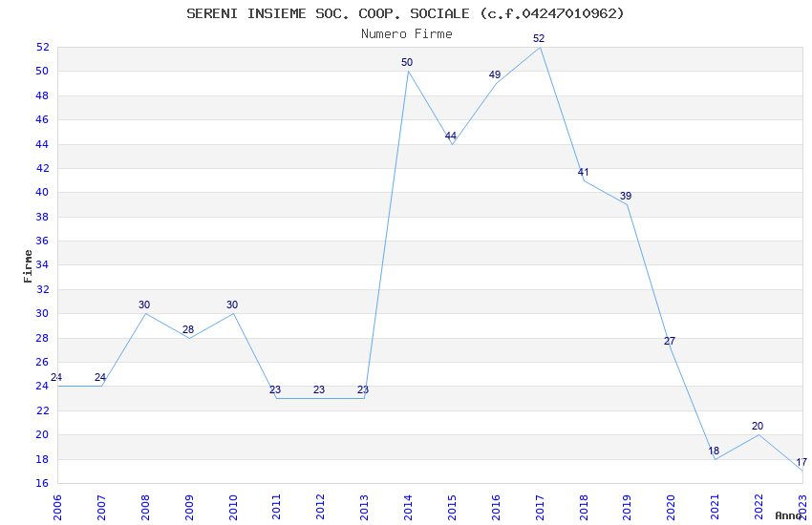The height and width of the screenshot is (525, 812).
Task: Select the 2022 year label on x-axis
Action: coord(759,507)
